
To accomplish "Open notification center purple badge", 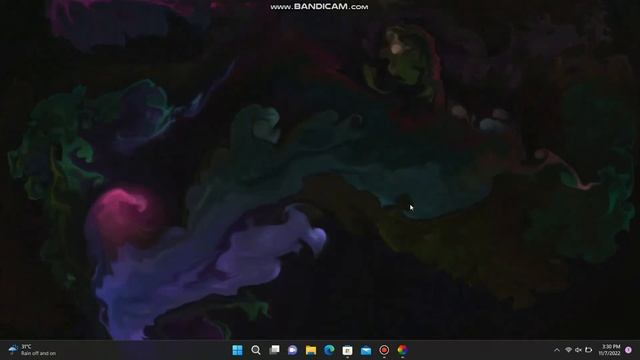I will (629, 350).
